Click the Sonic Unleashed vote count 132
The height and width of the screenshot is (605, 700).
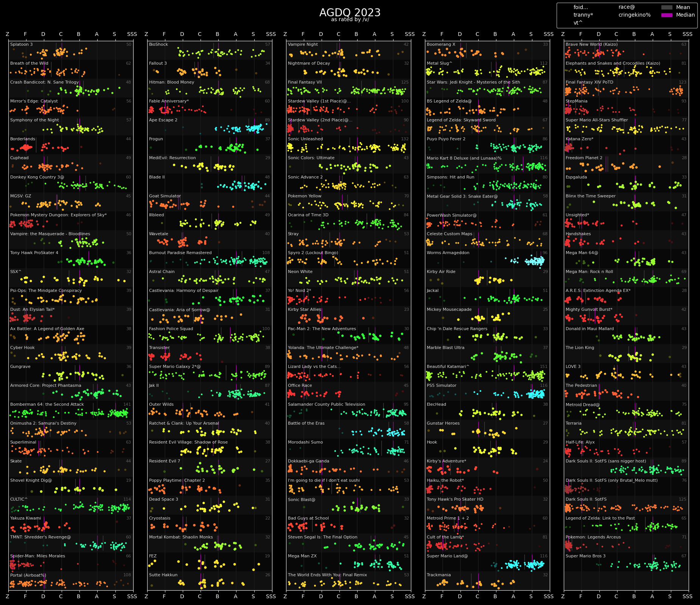[x=405, y=139]
